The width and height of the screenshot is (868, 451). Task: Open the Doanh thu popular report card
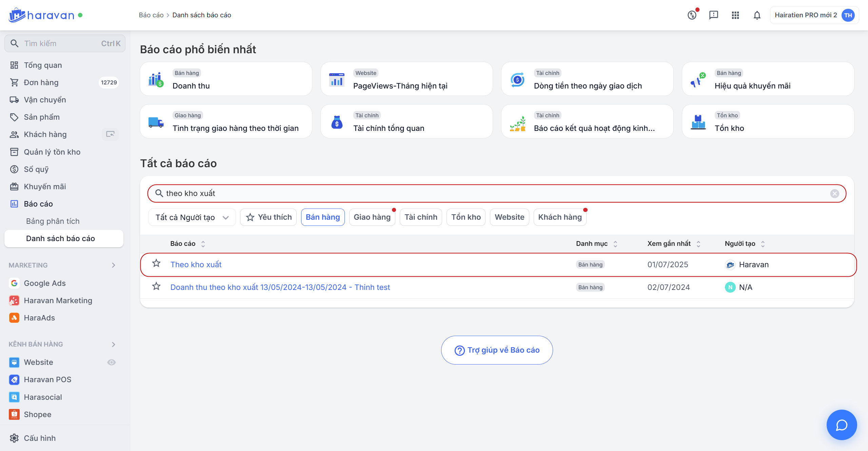click(226, 79)
